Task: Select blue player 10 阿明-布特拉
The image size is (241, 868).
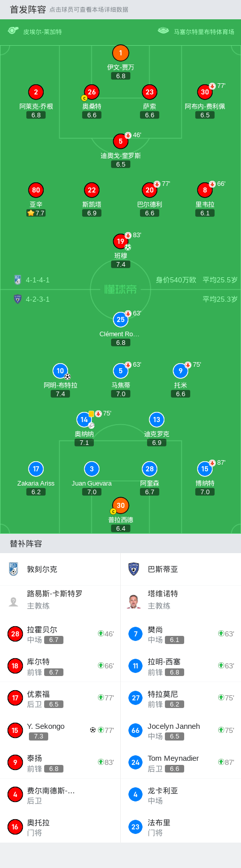Action: pyautogui.click(x=60, y=371)
